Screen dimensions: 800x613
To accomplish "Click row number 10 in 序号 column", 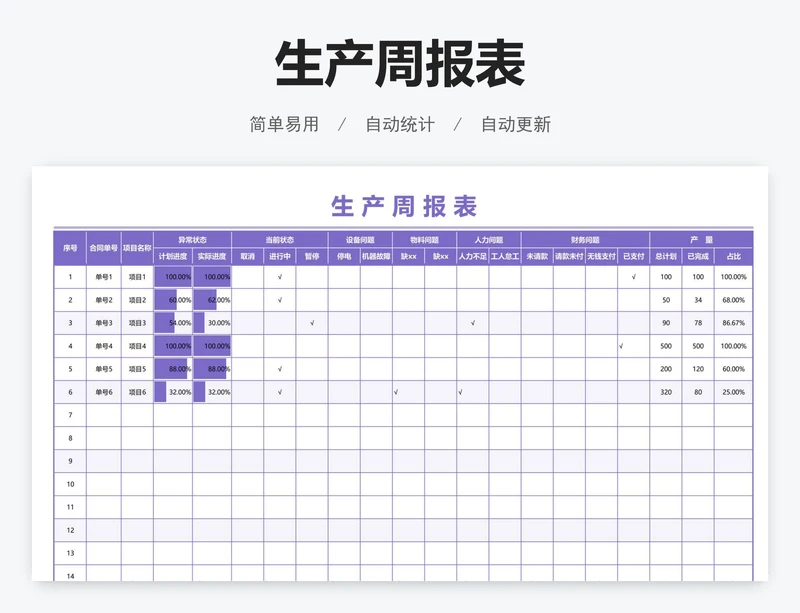I will 70,484.
